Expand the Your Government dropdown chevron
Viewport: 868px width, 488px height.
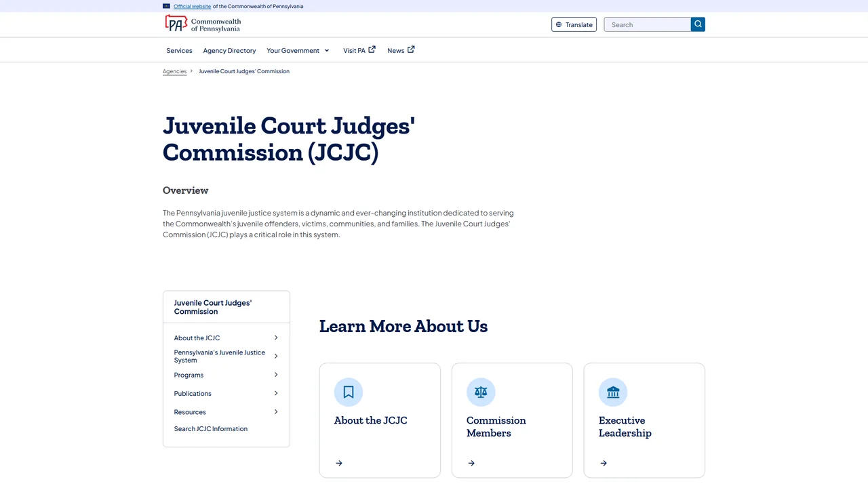point(327,51)
